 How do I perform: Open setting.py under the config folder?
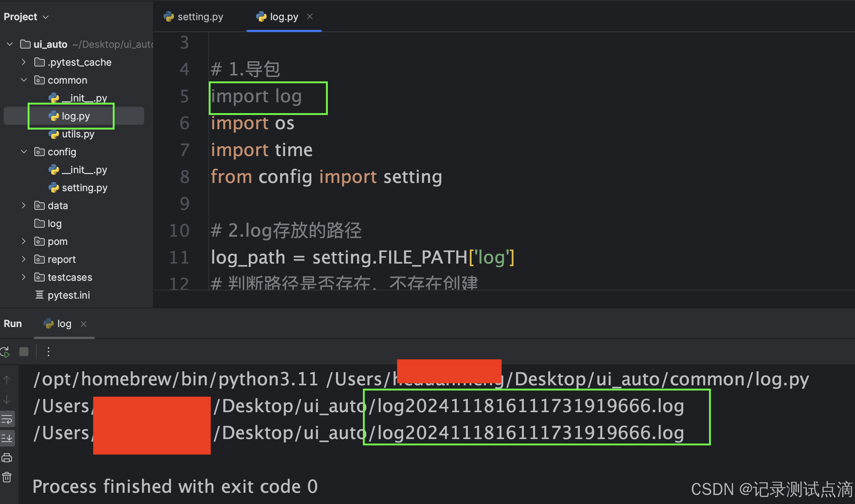click(85, 187)
